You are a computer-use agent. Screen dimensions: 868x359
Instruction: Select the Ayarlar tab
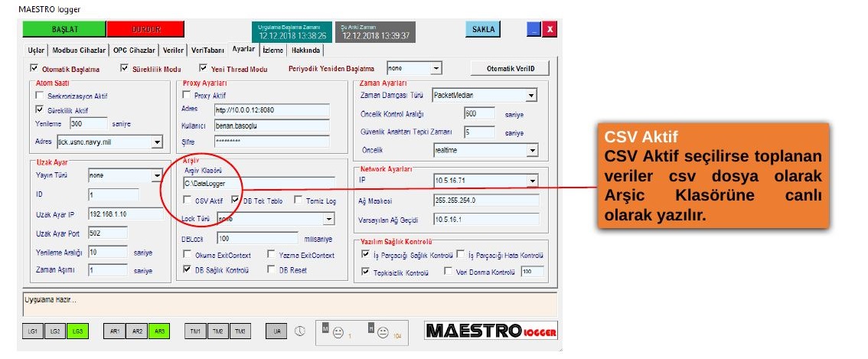coord(243,49)
